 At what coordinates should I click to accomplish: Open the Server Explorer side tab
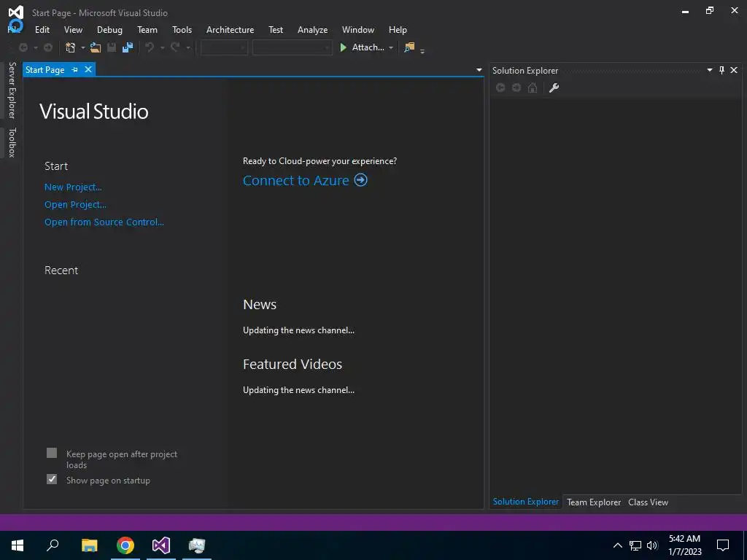[x=12, y=90]
